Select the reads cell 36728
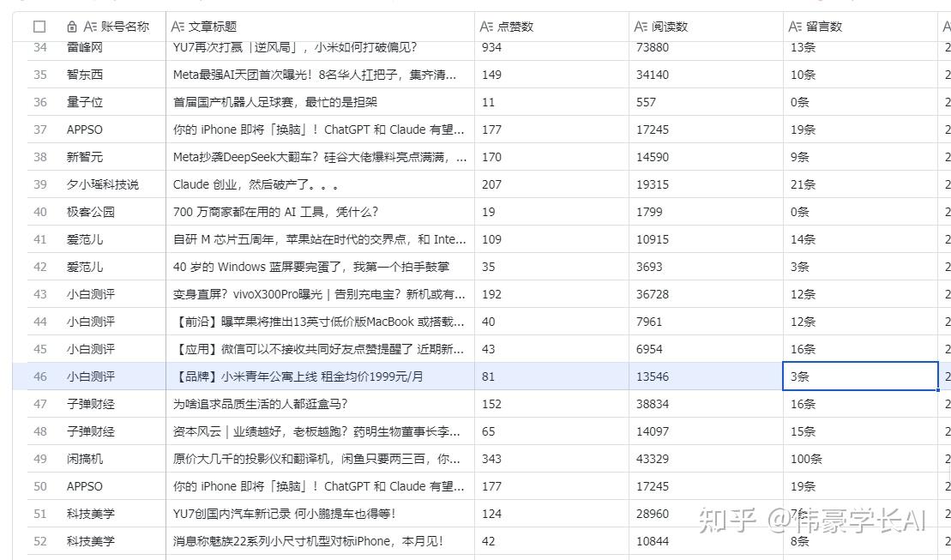The width and height of the screenshot is (951, 560). click(653, 294)
